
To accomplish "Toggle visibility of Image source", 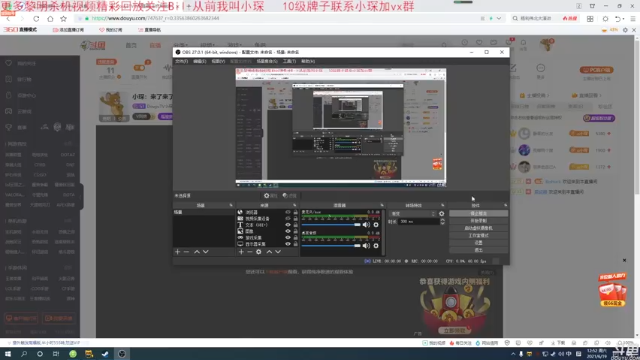I will coord(288,231).
